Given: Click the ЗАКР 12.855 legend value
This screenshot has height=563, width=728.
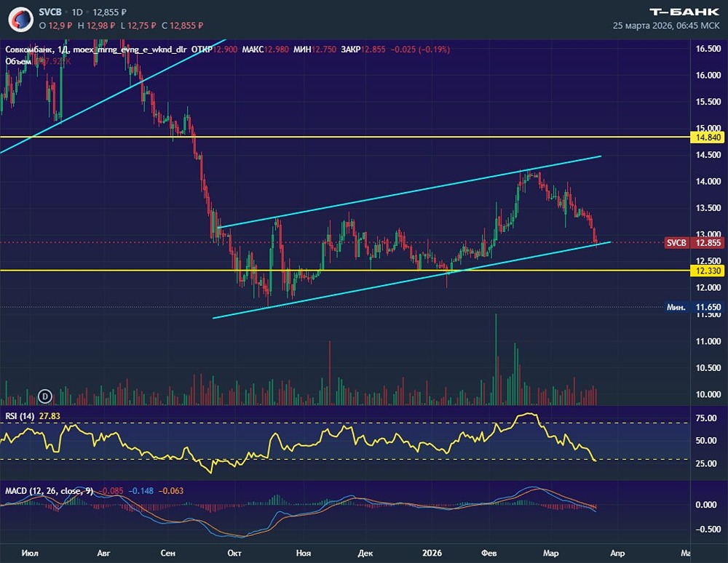Looking at the screenshot, I should [x=363, y=49].
